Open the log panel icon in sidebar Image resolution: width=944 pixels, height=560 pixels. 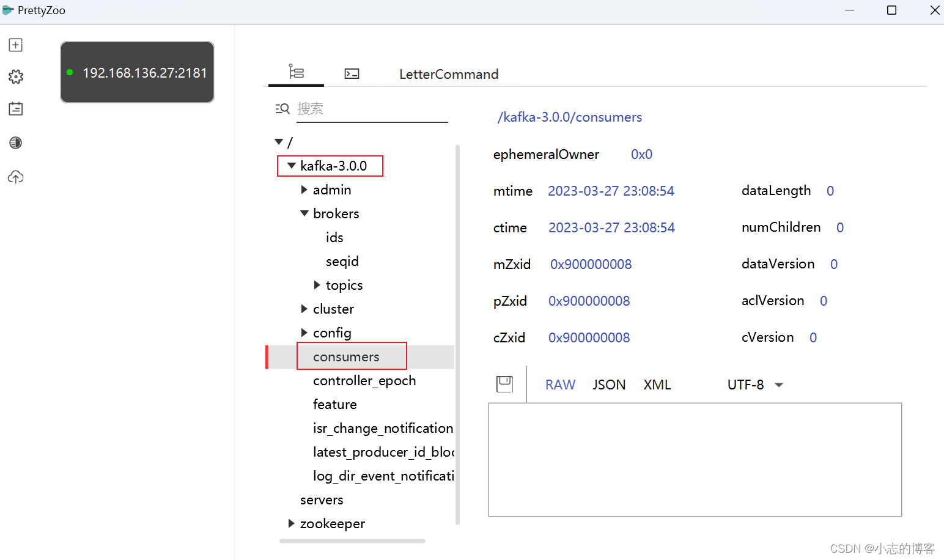point(16,109)
